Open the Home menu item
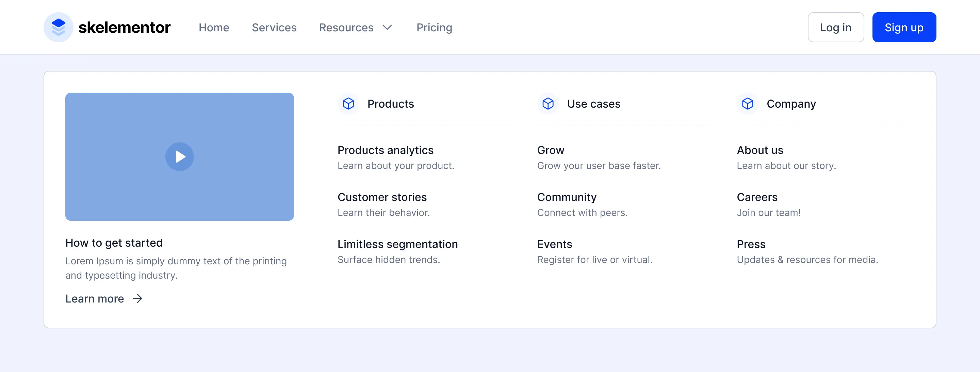 click(214, 27)
